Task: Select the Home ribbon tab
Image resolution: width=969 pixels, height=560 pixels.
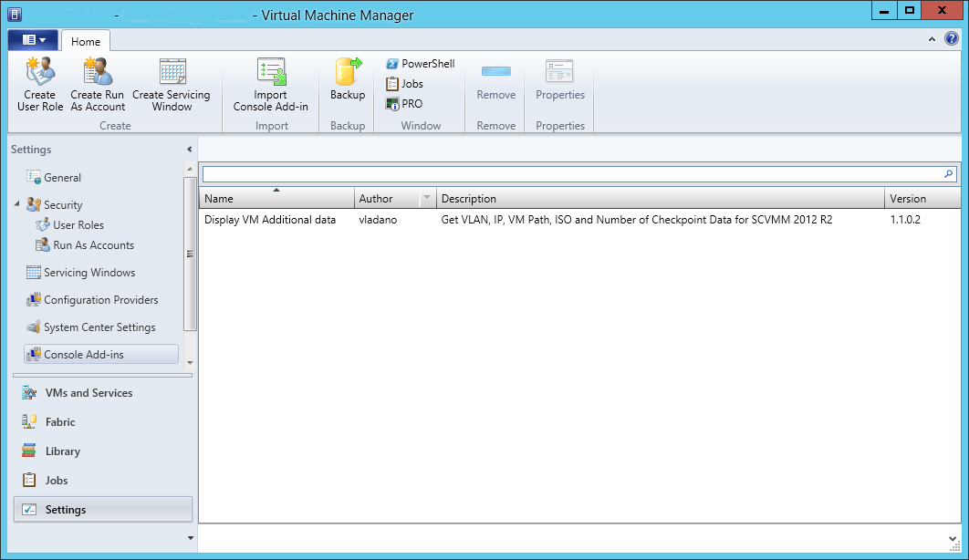Action: coord(85,41)
